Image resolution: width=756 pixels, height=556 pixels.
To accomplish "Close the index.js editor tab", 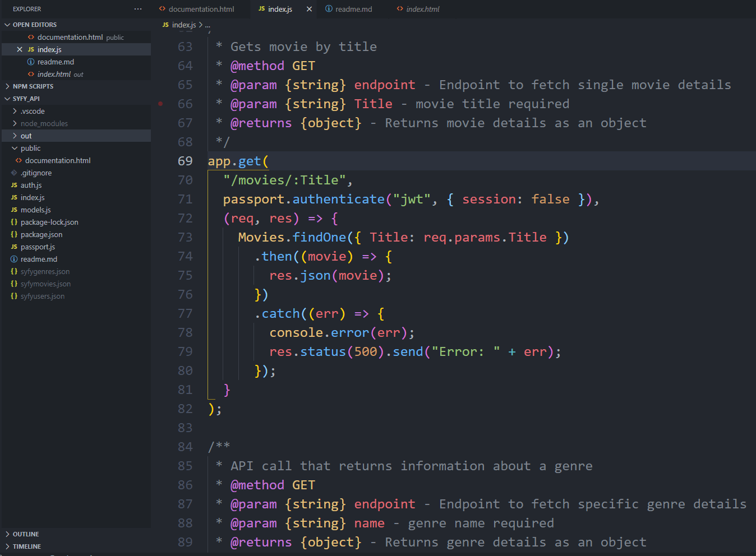I will coord(309,9).
